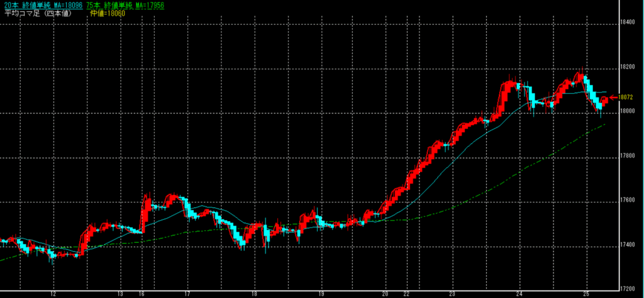Click the 20本 終値単純 MA=18096 legend link
The image size is (644, 298).
(x=42, y=4)
